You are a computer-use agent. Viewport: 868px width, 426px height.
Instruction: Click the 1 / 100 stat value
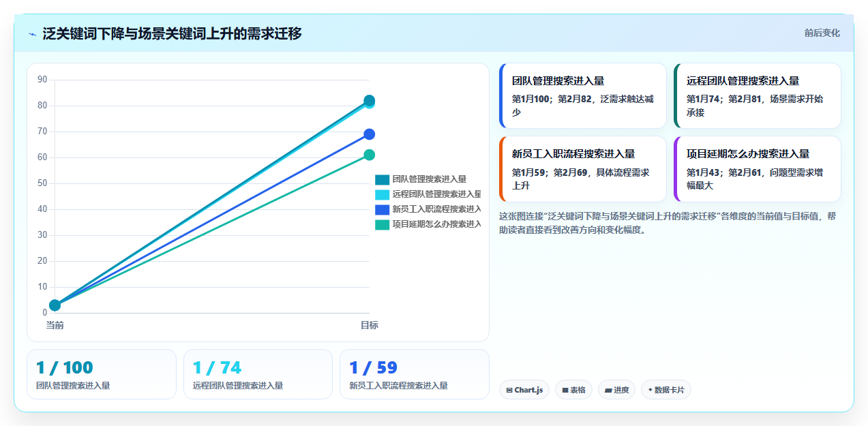64,368
